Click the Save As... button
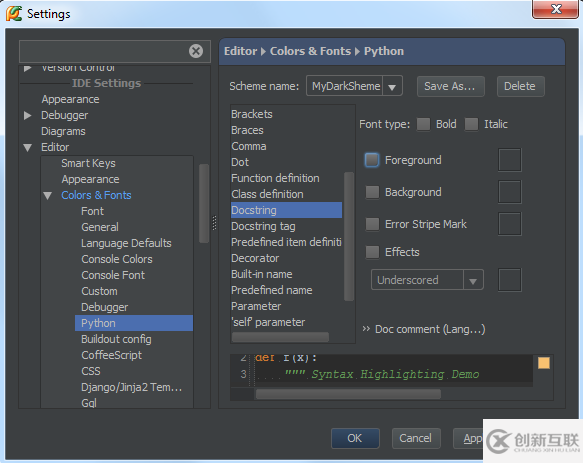 (x=450, y=86)
